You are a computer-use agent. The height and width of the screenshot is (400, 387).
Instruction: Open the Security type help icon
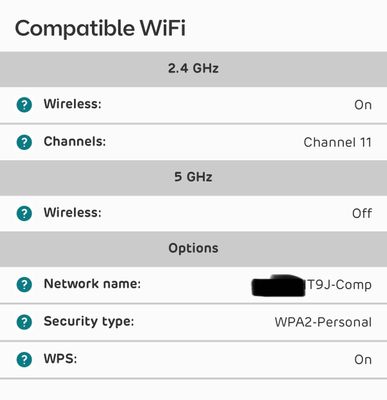tap(24, 322)
